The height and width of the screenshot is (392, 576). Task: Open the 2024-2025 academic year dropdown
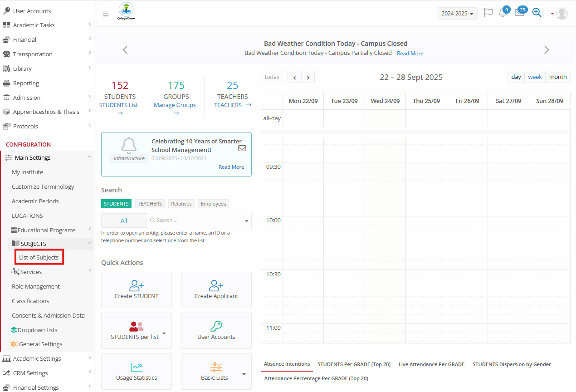457,14
